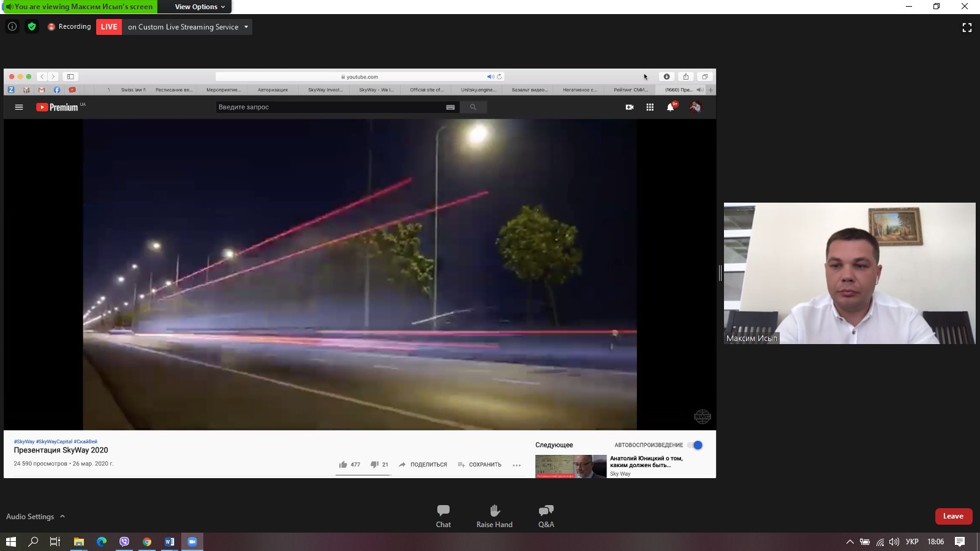Click the green encryption shield icon
The height and width of the screenshot is (551, 980).
point(32,26)
